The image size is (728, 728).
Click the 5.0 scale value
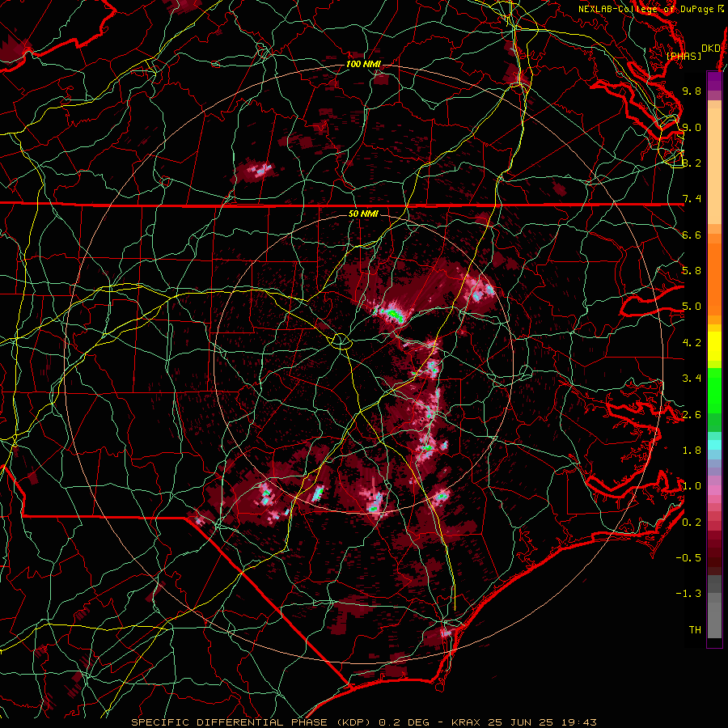pos(692,307)
